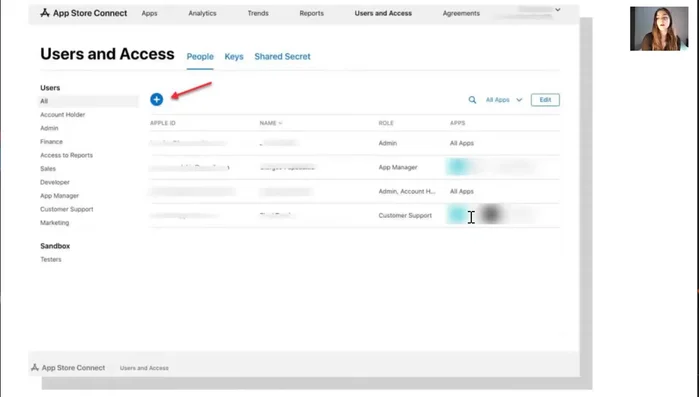Filter users by Developer role

55,182
